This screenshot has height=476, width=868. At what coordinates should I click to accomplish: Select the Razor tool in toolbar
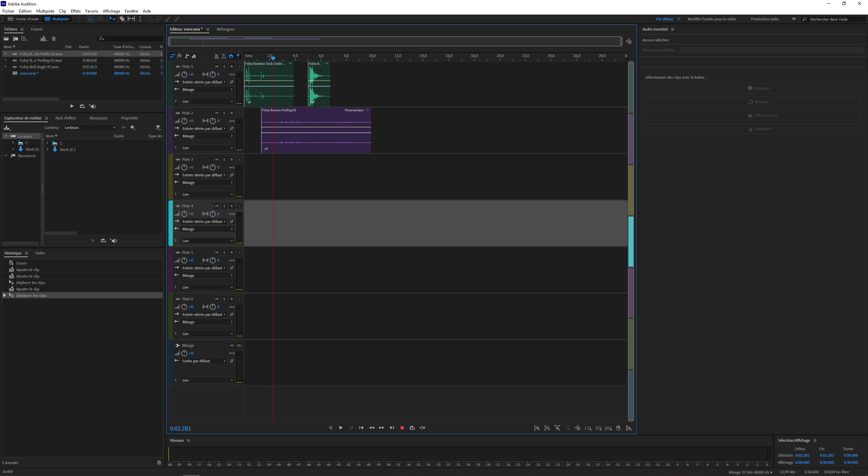coord(122,19)
